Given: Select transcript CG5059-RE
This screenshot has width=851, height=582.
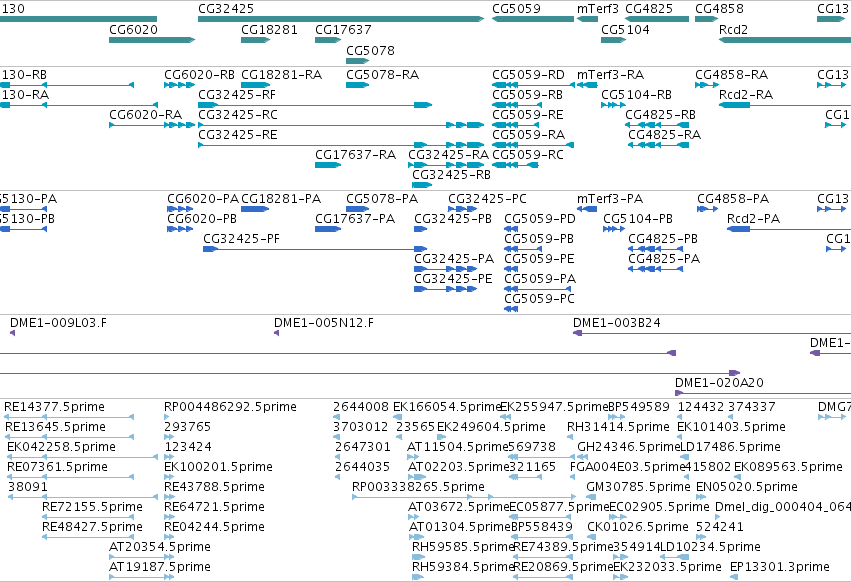Looking at the screenshot, I should pyautogui.click(x=528, y=115).
